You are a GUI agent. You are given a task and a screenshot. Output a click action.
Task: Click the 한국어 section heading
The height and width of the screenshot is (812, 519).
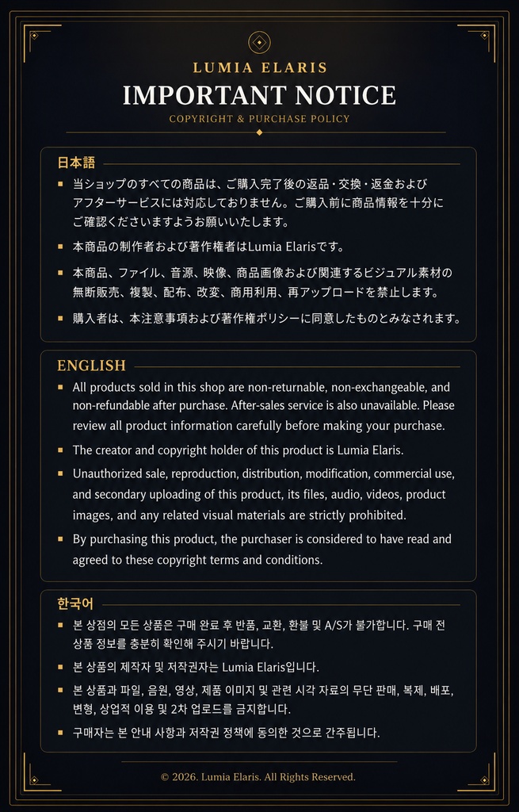pyautogui.click(x=75, y=603)
